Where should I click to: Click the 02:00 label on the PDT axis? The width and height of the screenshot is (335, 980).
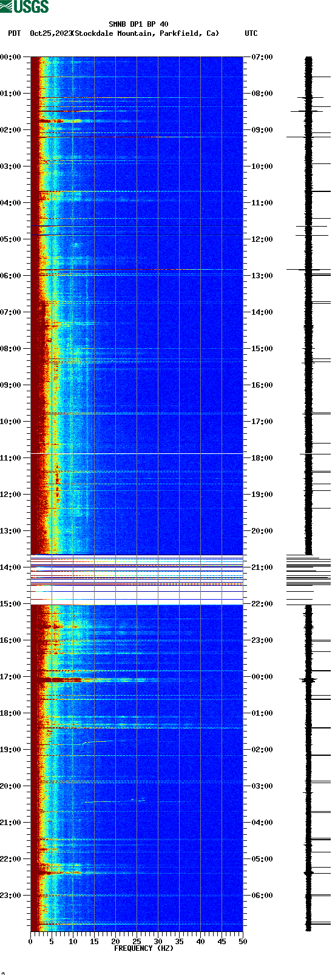(11, 130)
